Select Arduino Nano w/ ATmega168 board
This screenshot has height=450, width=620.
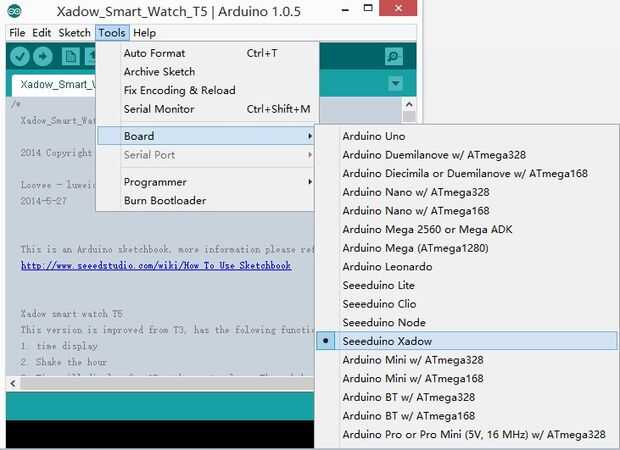pyautogui.click(x=467, y=210)
